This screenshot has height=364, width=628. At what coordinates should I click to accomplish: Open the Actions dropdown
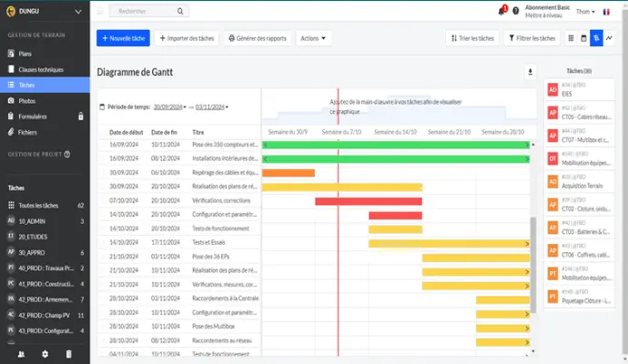(x=313, y=38)
